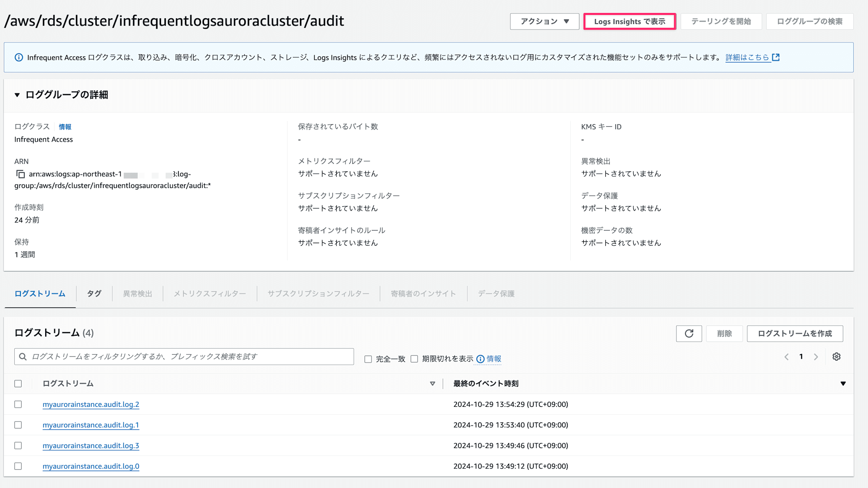
Task: Go to the previous page arrow
Action: [x=786, y=357]
